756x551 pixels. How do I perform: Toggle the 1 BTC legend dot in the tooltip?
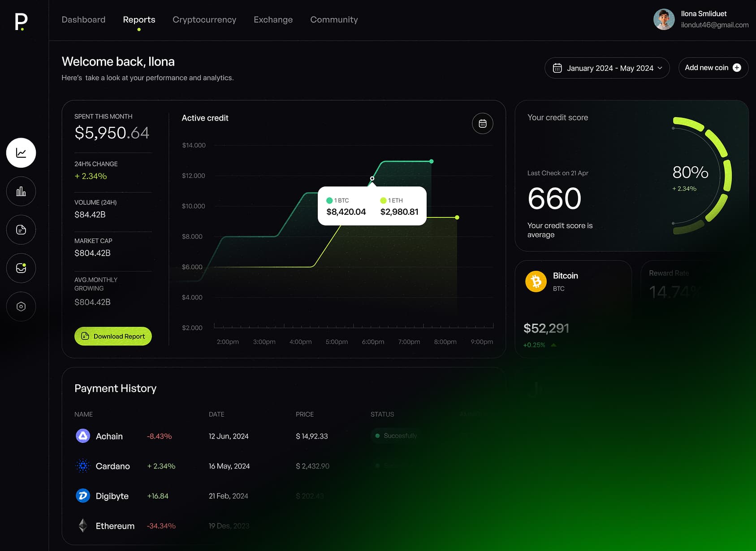pos(330,200)
